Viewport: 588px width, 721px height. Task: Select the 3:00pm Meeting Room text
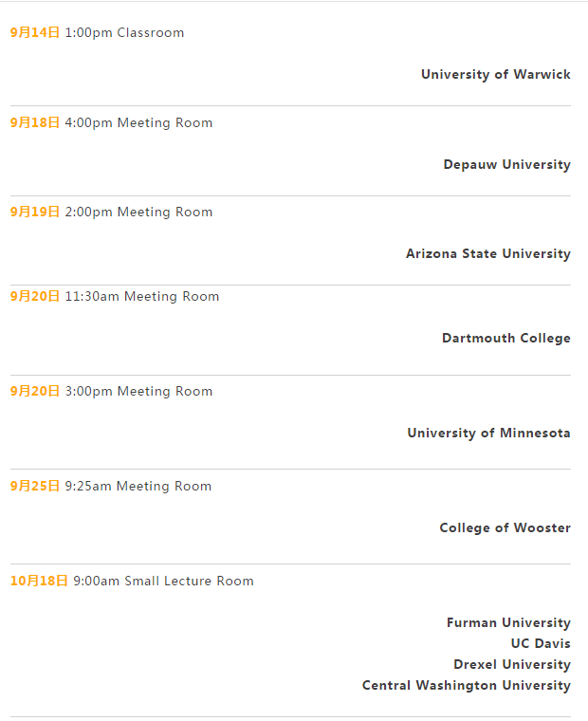coord(138,391)
